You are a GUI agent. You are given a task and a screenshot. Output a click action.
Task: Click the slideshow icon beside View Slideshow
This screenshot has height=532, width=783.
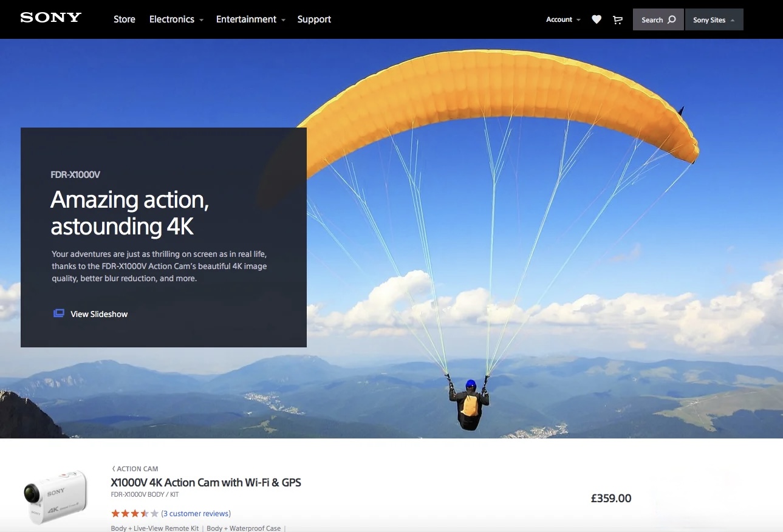point(59,314)
